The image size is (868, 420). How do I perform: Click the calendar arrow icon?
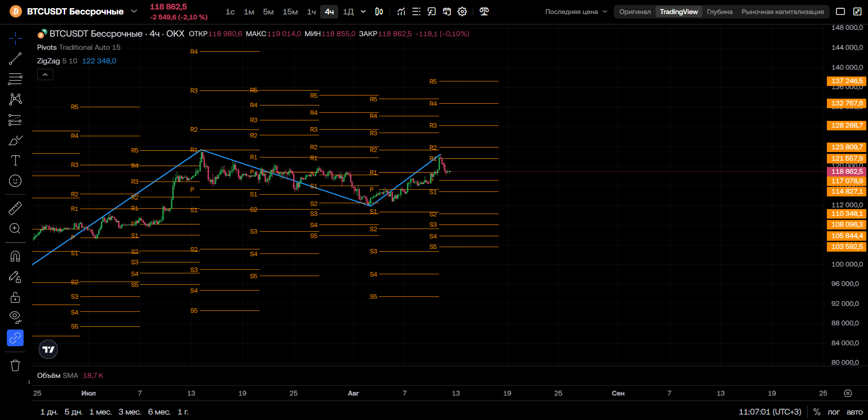pyautogui.click(x=447, y=12)
